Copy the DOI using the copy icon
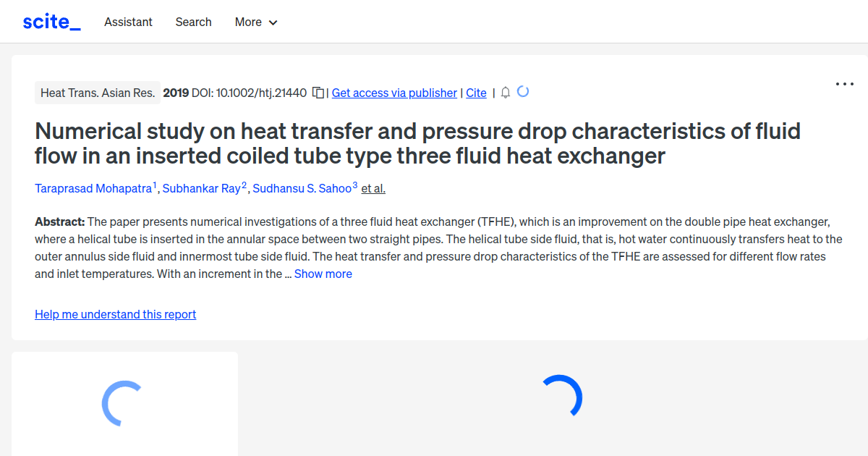Image resolution: width=868 pixels, height=456 pixels. click(318, 93)
